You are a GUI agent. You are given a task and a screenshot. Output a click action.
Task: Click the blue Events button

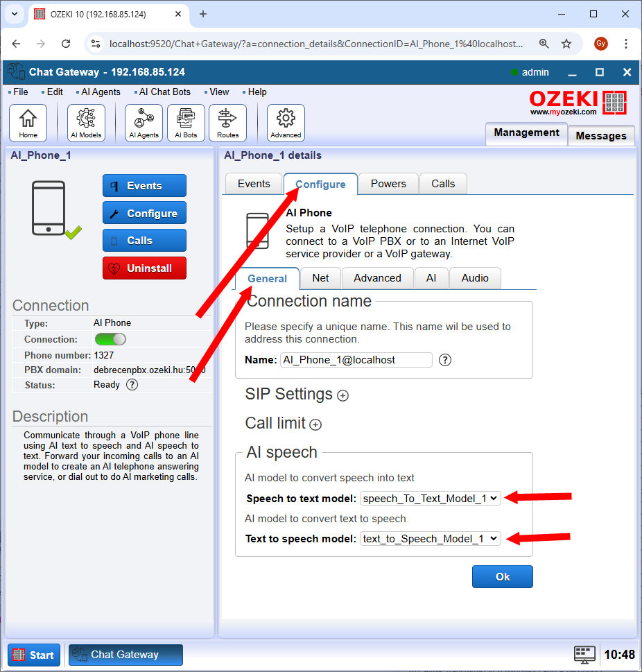144,186
